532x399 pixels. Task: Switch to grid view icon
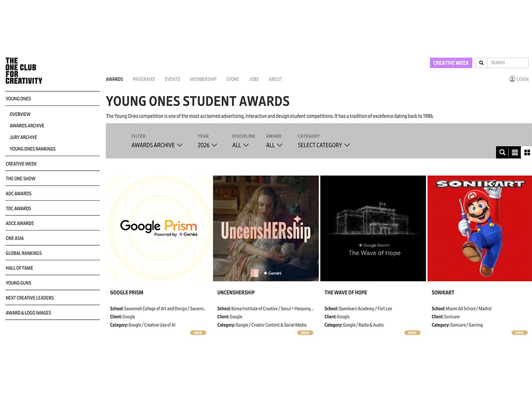[527, 152]
